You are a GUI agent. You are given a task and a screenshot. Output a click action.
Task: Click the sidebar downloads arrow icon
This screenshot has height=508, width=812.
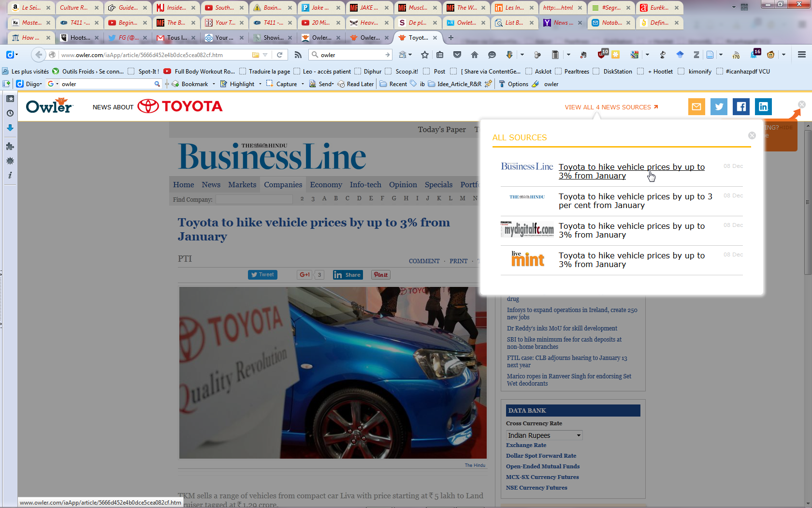[x=10, y=128]
